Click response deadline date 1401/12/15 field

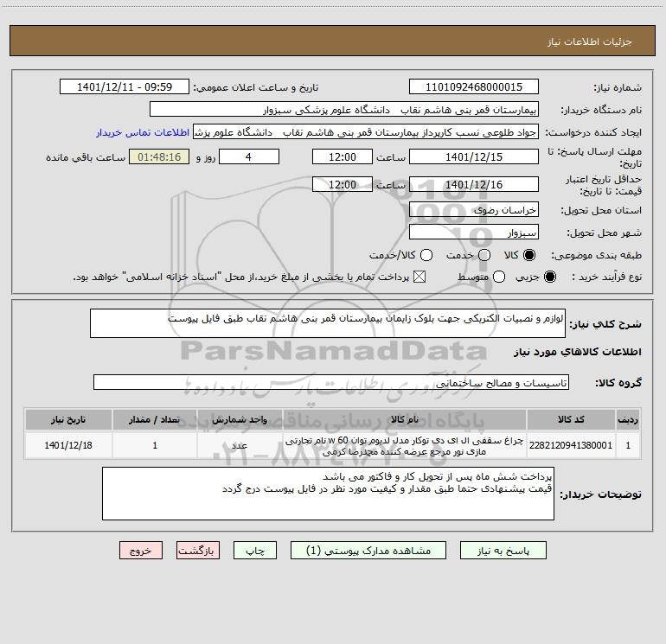pos(474,156)
